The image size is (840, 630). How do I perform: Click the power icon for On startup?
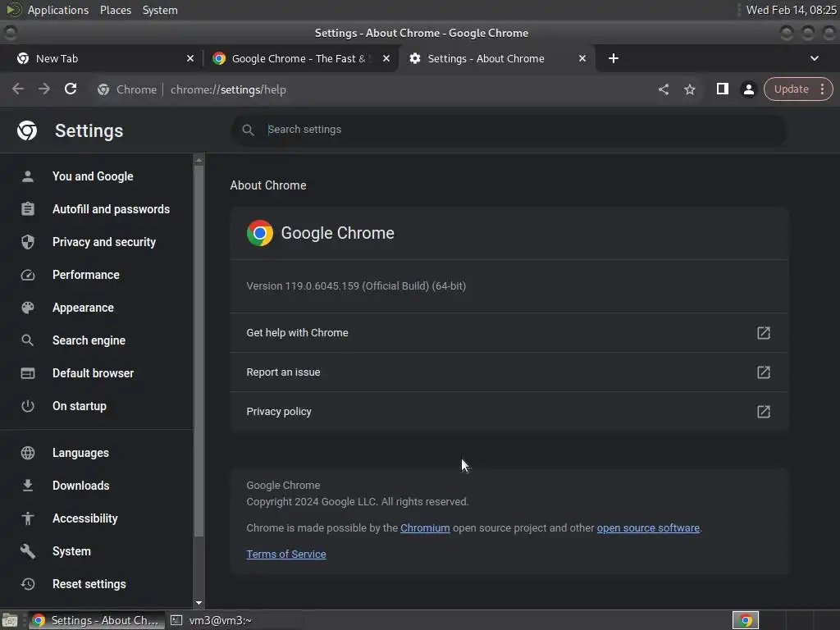tap(28, 406)
